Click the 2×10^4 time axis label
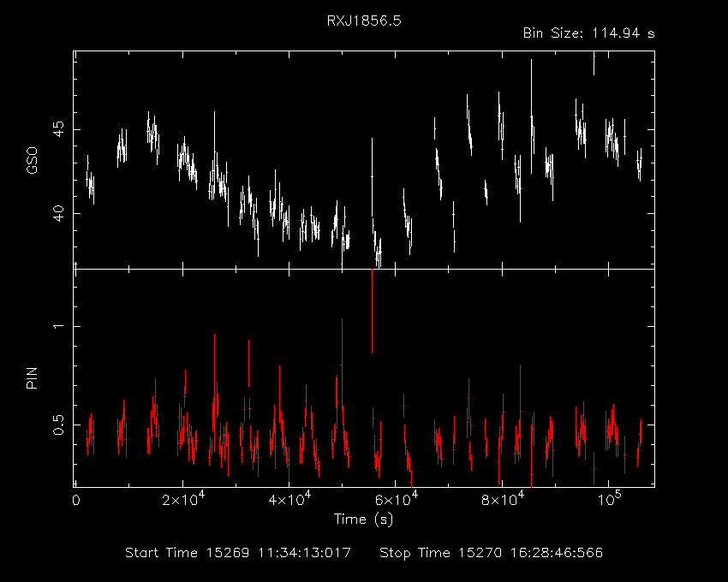Viewport: 728px width, 582px height. pos(182,498)
